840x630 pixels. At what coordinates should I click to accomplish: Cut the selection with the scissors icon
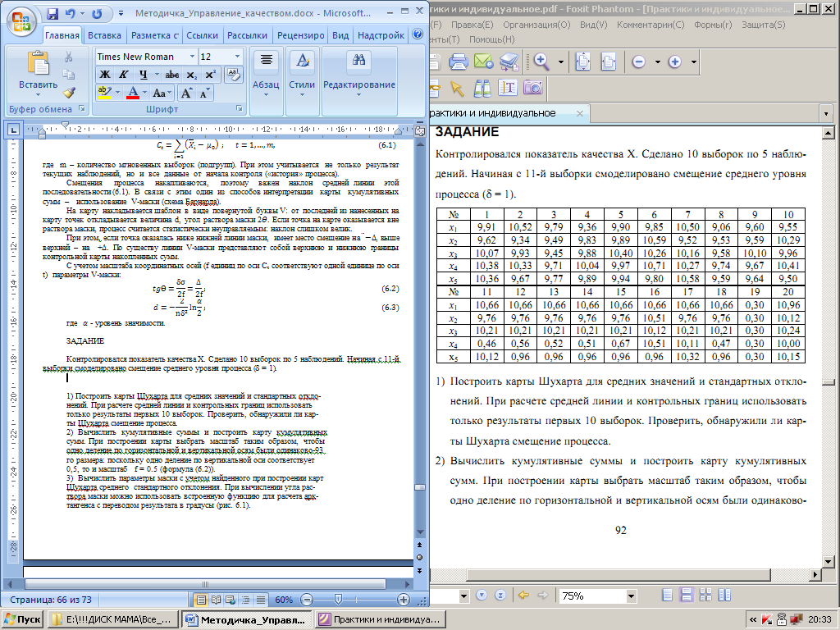pos(69,57)
